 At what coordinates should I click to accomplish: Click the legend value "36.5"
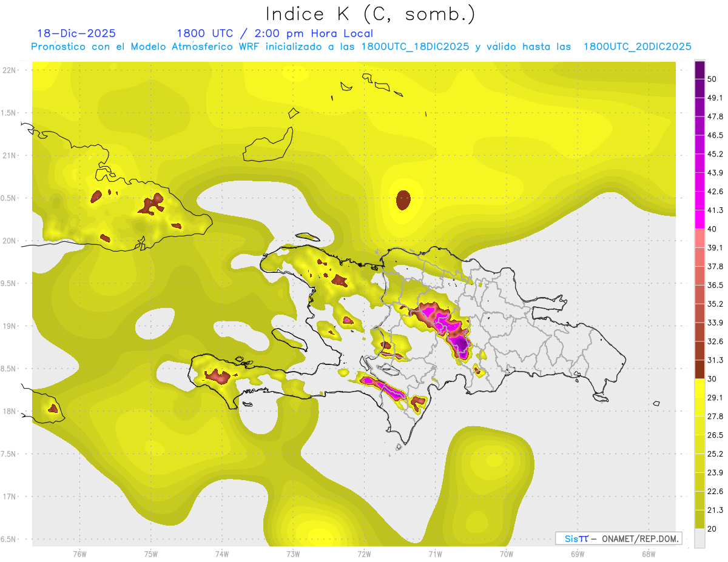pyautogui.click(x=715, y=286)
